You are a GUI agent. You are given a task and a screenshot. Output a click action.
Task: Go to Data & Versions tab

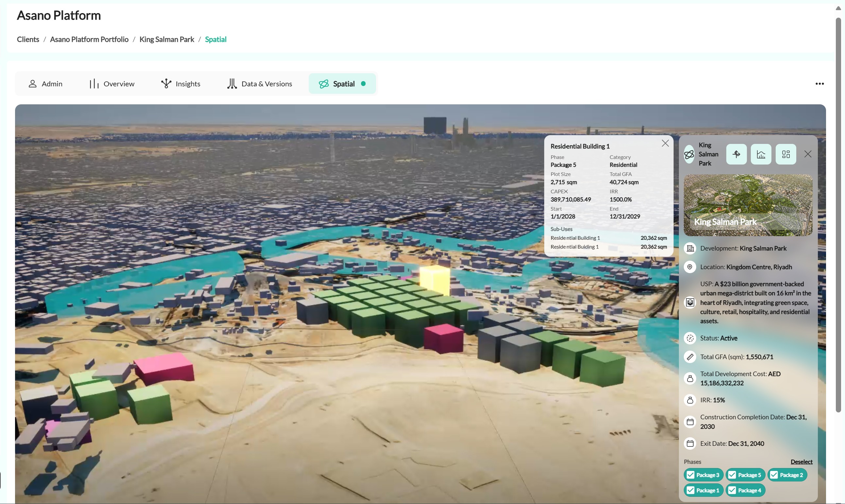pos(260,84)
